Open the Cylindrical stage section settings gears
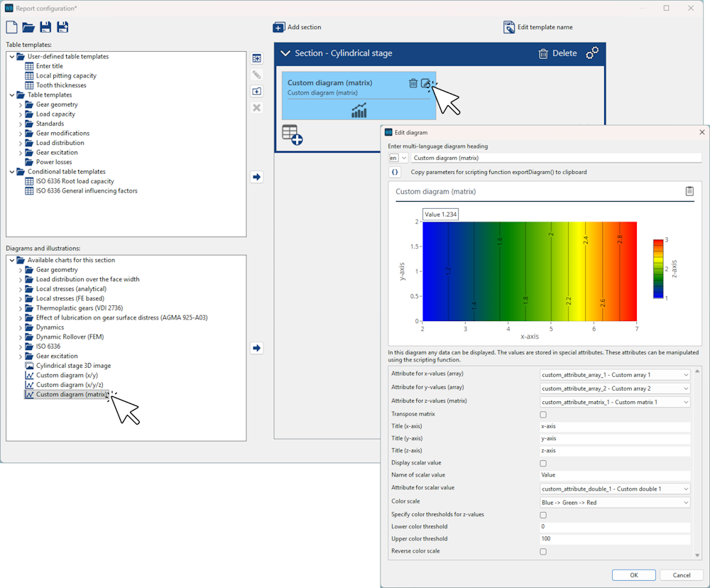The width and height of the screenshot is (710, 588). point(592,53)
